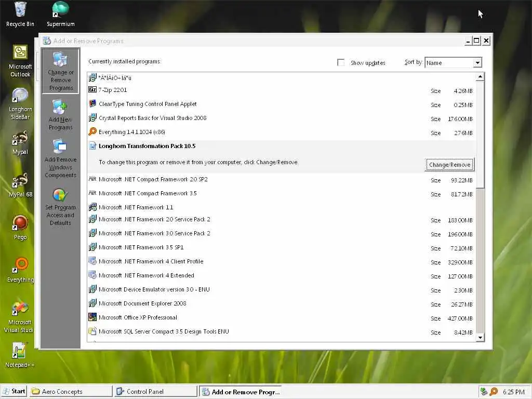The width and height of the screenshot is (532, 399).
Task: Minimize the Add or Remove Programs window
Action: 468,41
